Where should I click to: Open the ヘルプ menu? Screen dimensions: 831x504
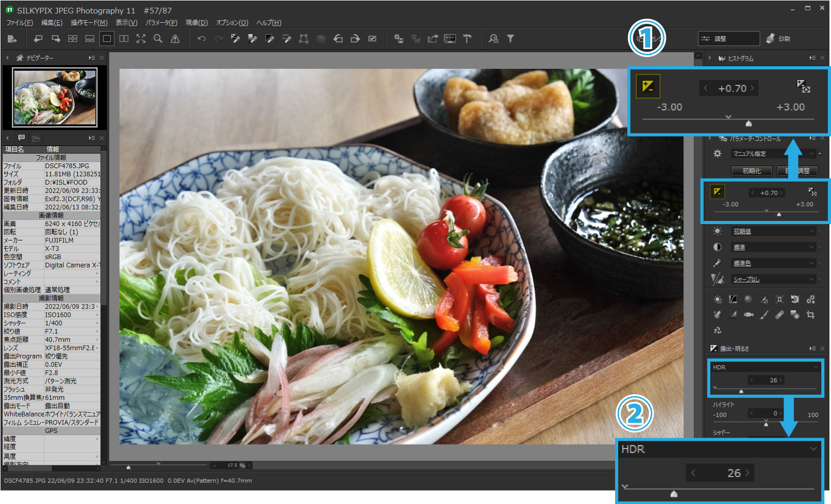[269, 23]
